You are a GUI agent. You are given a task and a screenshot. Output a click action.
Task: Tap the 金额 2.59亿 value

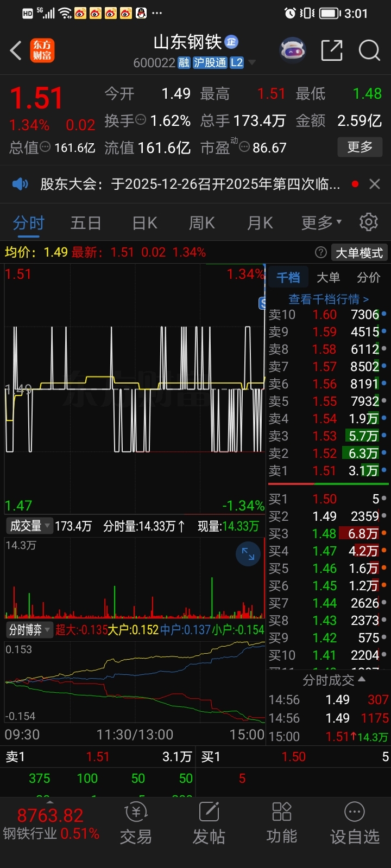point(360,120)
